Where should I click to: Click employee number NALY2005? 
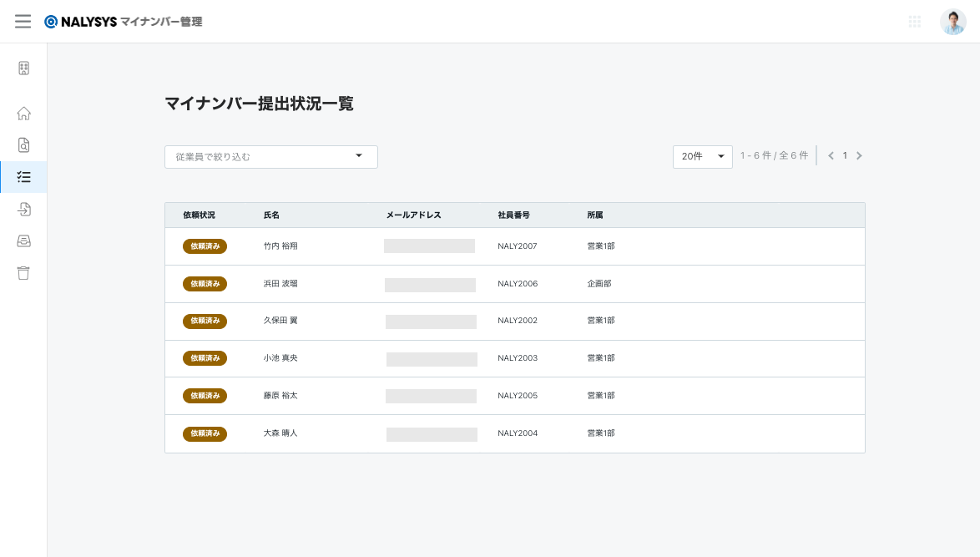click(x=518, y=396)
